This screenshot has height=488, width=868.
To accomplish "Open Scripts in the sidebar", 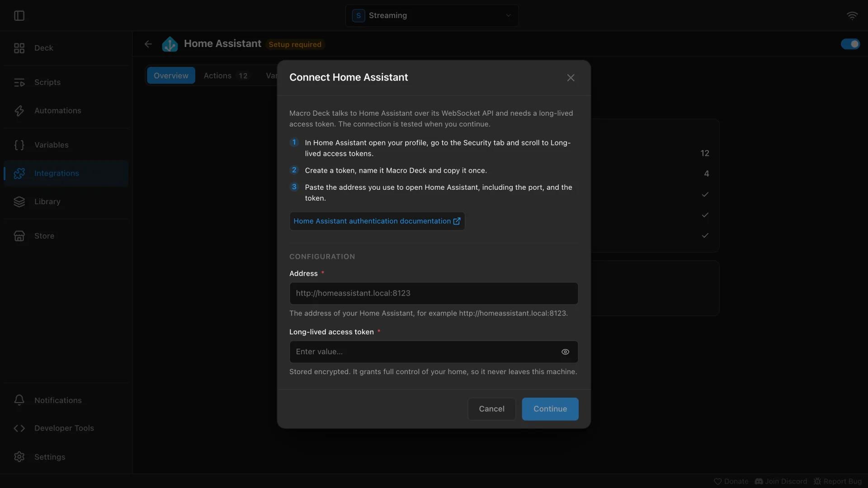I will 66,82.
